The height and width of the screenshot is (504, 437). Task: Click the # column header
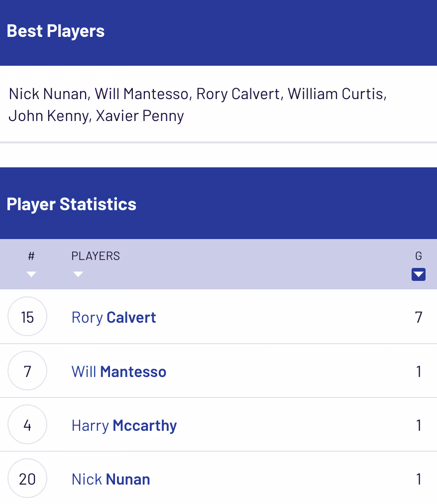tap(31, 256)
